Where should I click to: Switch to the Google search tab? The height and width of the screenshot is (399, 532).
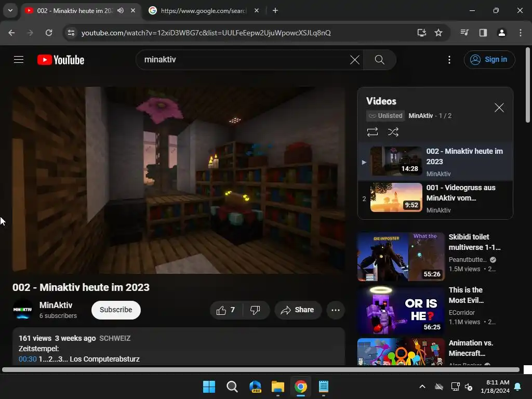(x=203, y=10)
